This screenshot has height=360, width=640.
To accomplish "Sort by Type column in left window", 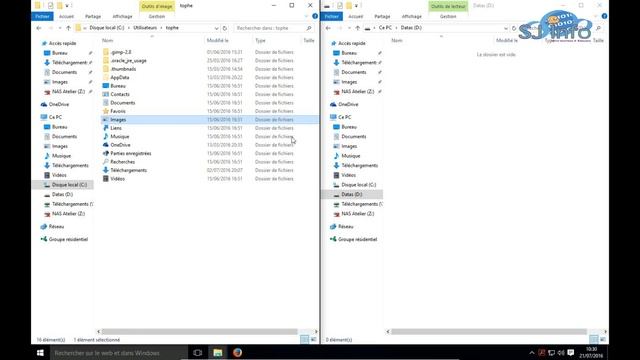I will 260,40.
